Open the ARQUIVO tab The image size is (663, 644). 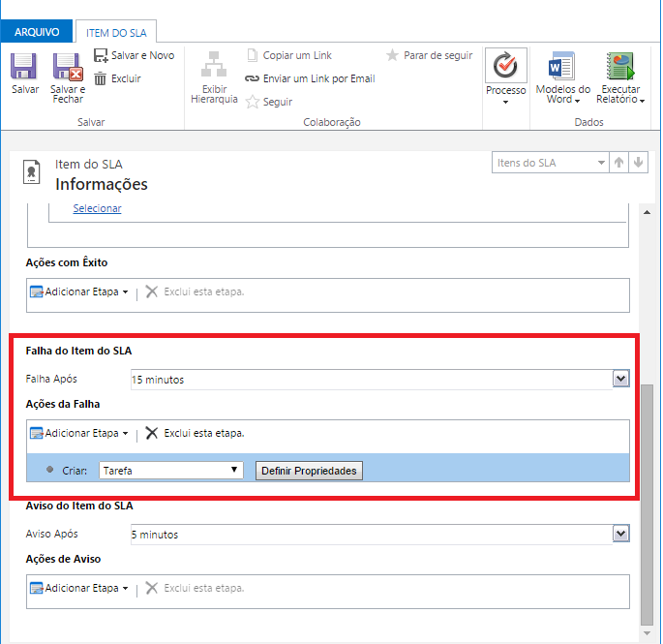pyautogui.click(x=37, y=32)
